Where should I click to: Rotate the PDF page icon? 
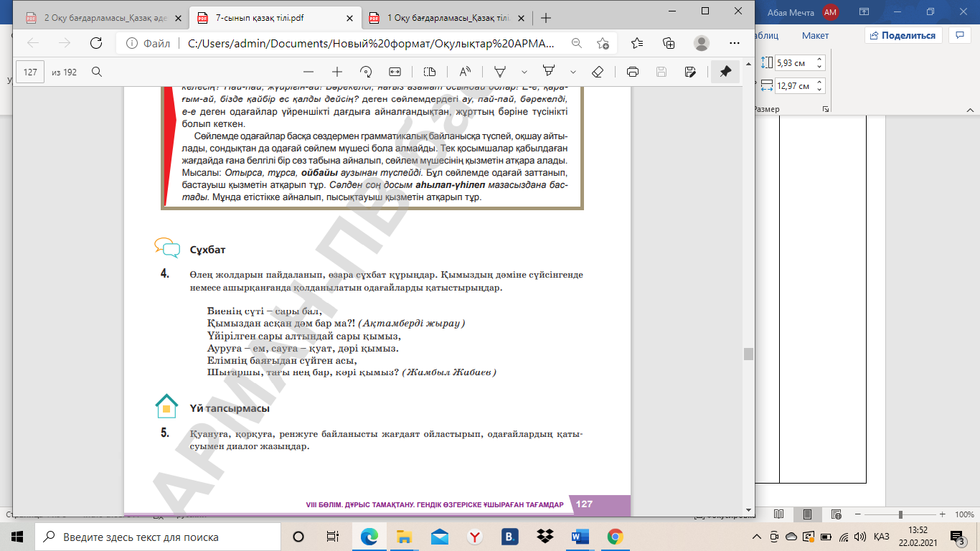point(366,72)
